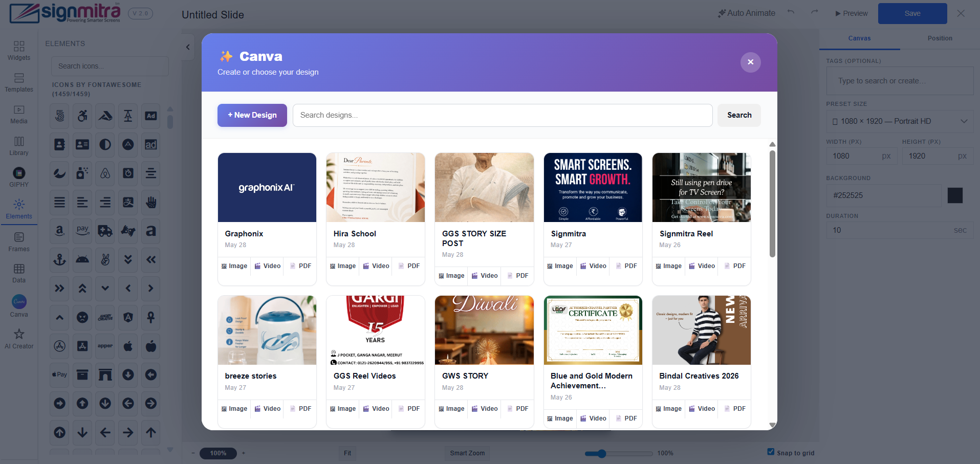Click the Canva dialog vertical scrollbar

click(772, 204)
